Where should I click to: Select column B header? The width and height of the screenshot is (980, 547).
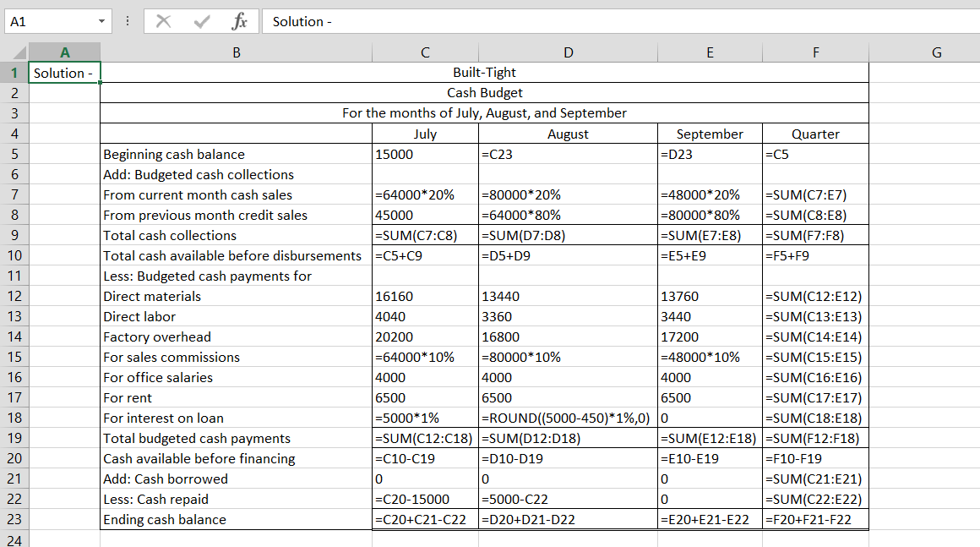point(237,52)
